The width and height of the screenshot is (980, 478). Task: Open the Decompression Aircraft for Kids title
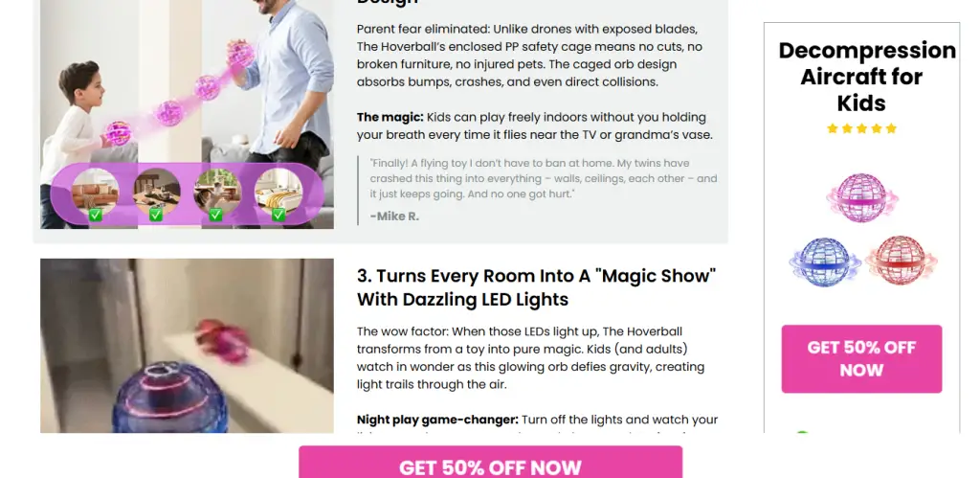pos(867,77)
